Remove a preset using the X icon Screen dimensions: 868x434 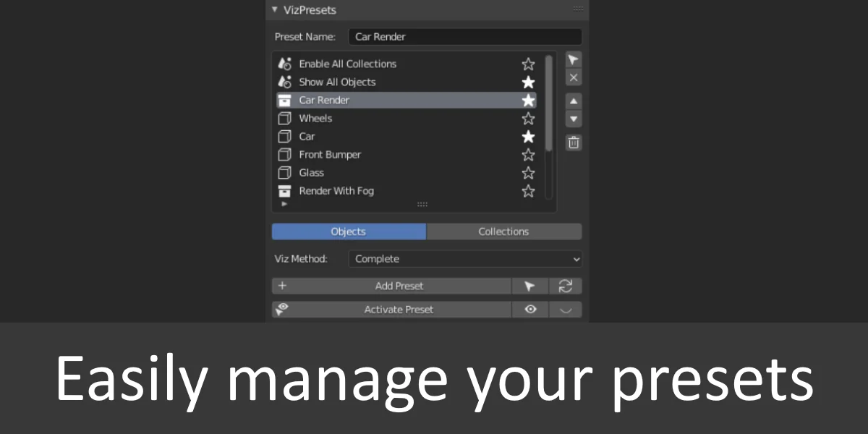click(x=573, y=77)
